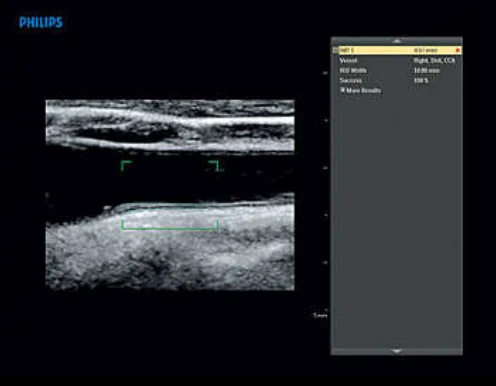Select the highlighted IMT 1 result row
496x386 pixels.
pyautogui.click(x=400, y=50)
